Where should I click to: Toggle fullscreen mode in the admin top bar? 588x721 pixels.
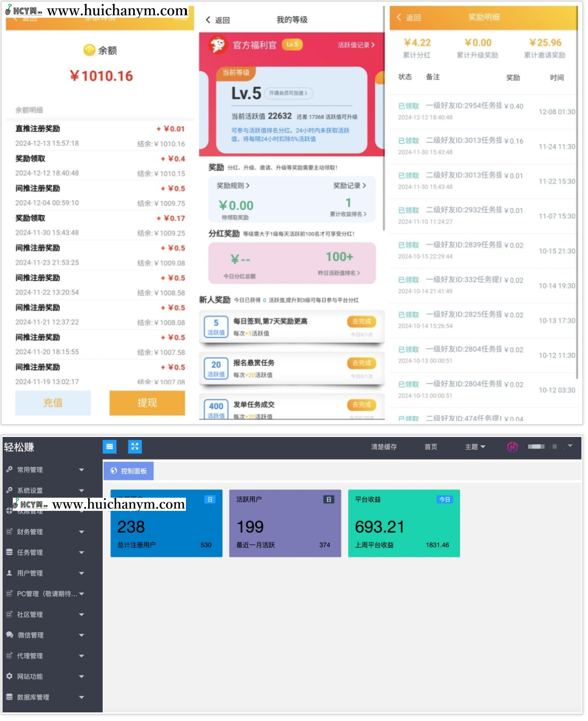pyautogui.click(x=134, y=446)
